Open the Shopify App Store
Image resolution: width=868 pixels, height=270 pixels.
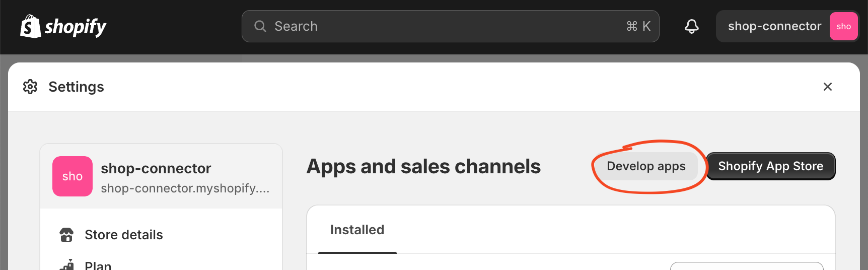[x=771, y=166]
